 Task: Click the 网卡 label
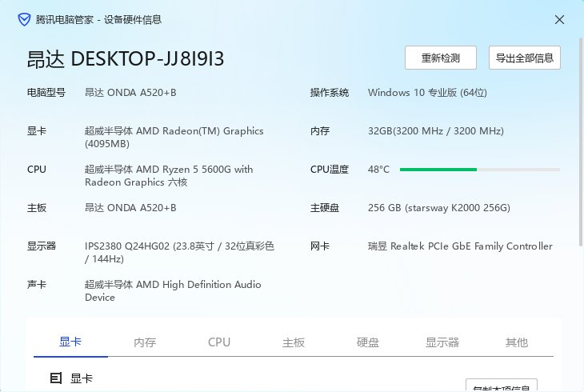pos(320,246)
